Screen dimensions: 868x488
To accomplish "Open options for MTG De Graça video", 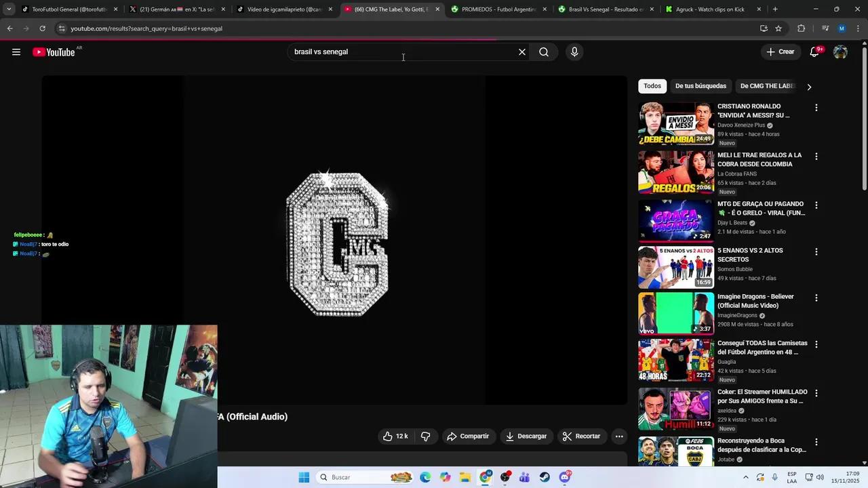I will (x=816, y=205).
